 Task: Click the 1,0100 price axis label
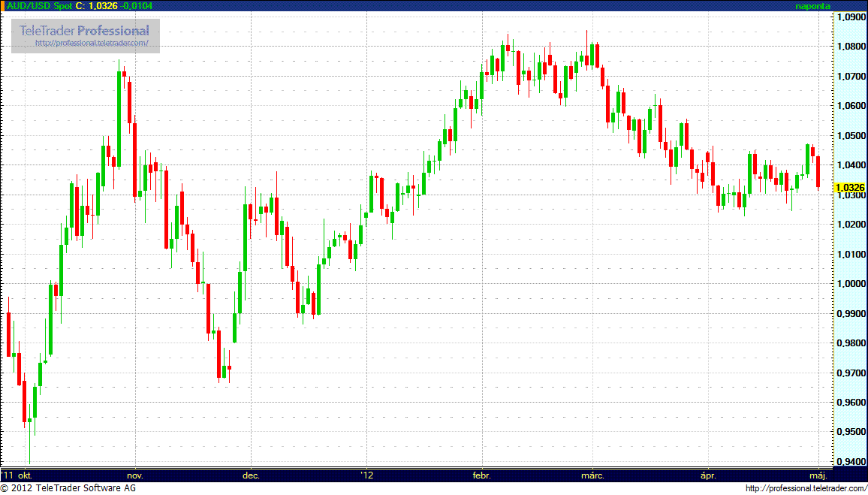tap(851, 254)
